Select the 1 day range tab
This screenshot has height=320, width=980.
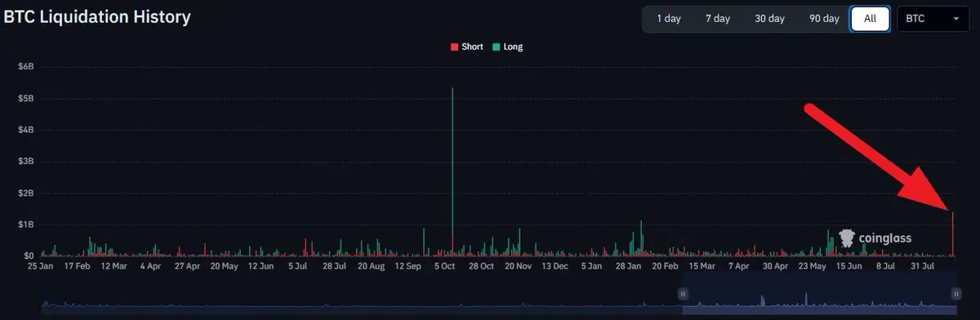point(668,19)
